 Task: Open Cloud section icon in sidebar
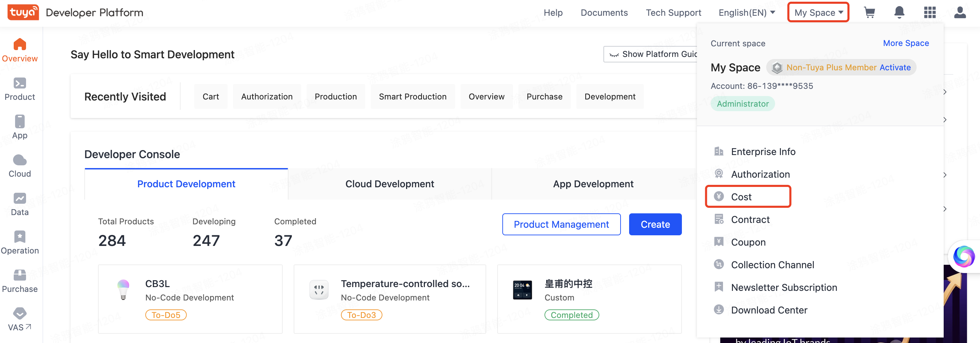(x=20, y=160)
